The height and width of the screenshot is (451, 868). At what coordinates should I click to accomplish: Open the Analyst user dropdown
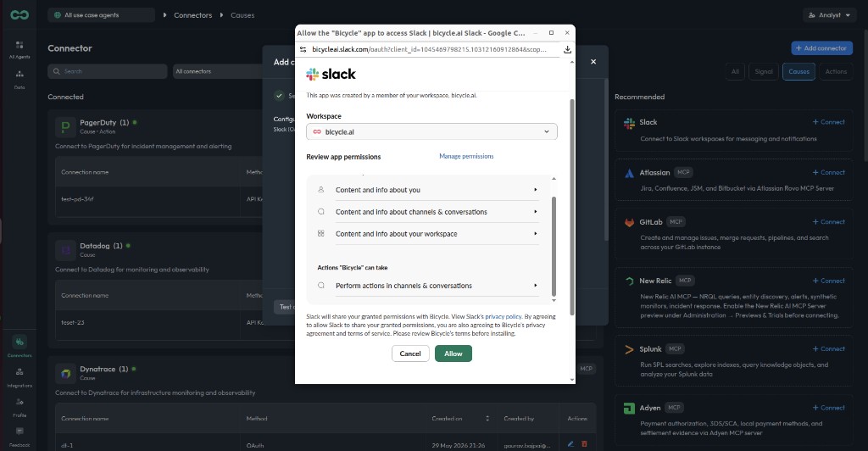(x=829, y=15)
